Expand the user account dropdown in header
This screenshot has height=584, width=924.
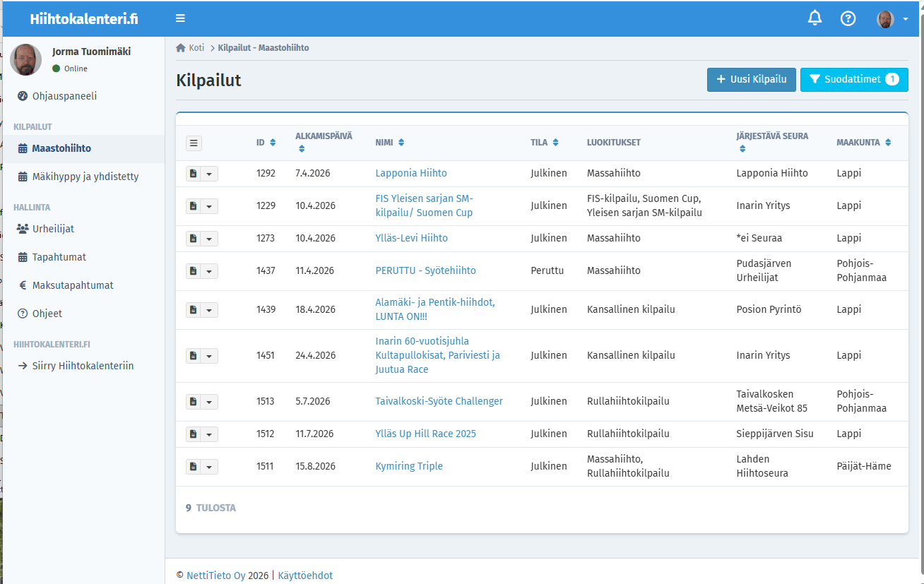click(x=892, y=19)
